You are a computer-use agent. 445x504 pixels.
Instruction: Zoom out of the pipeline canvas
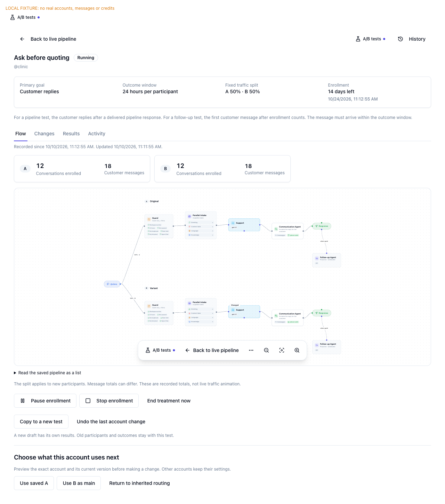coord(266,350)
